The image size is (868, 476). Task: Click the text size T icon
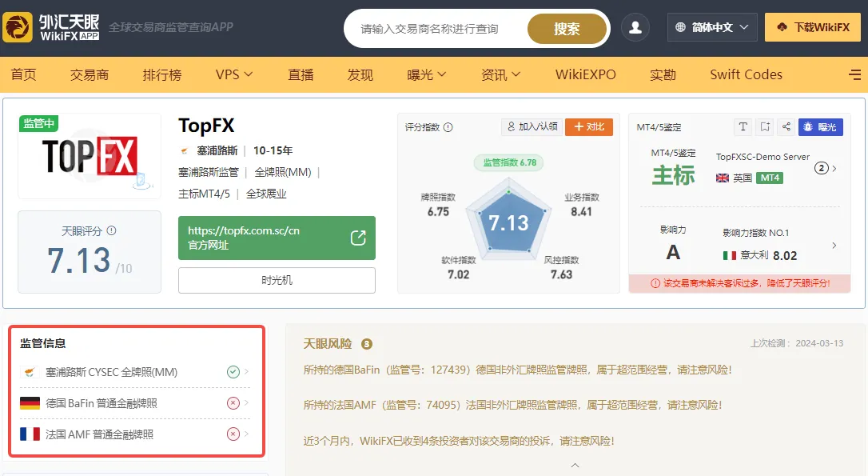click(x=743, y=127)
